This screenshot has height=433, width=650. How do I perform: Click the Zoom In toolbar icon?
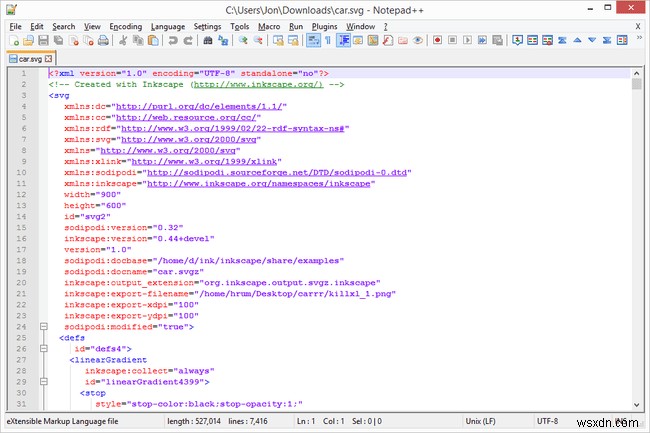(x=243, y=41)
